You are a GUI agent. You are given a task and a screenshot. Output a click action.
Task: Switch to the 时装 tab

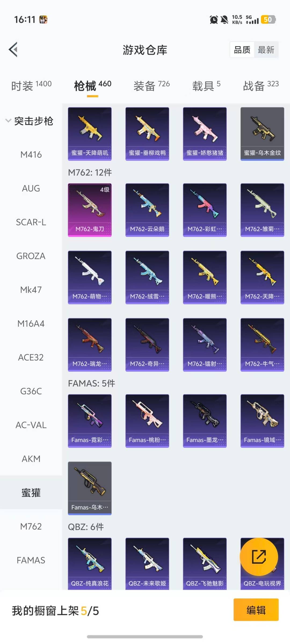pos(31,86)
